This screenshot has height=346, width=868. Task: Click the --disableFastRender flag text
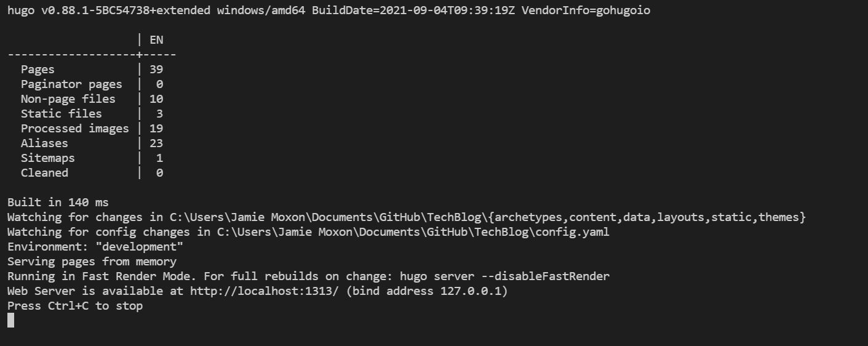click(x=545, y=276)
